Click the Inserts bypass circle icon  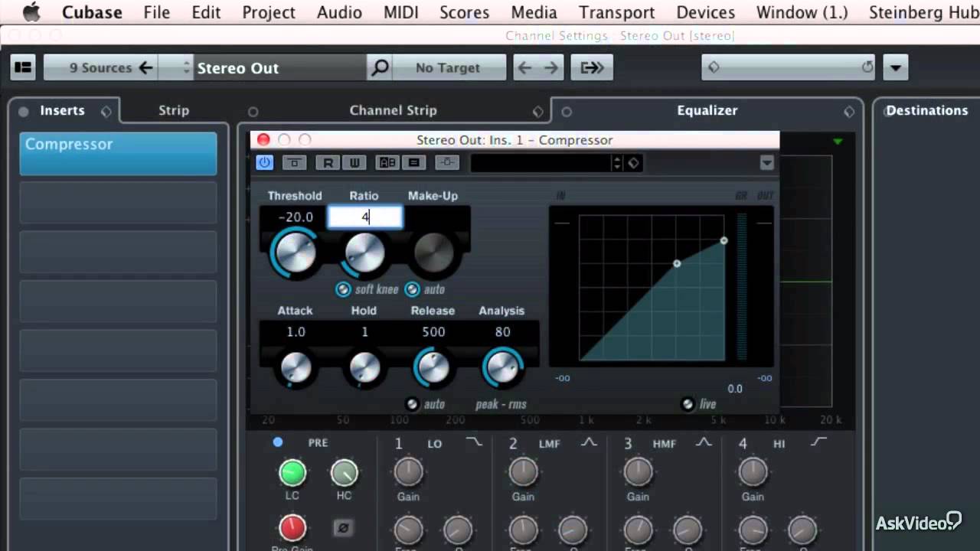click(x=24, y=111)
